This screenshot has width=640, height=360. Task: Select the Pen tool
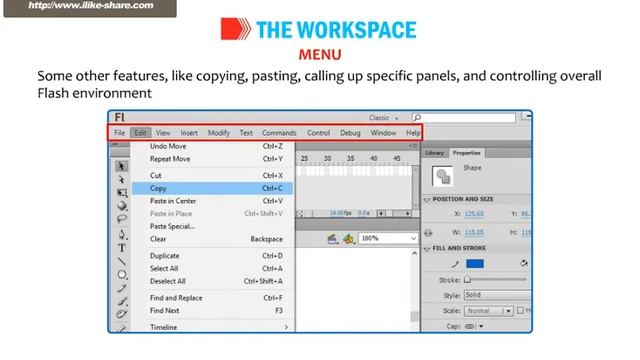(x=122, y=234)
